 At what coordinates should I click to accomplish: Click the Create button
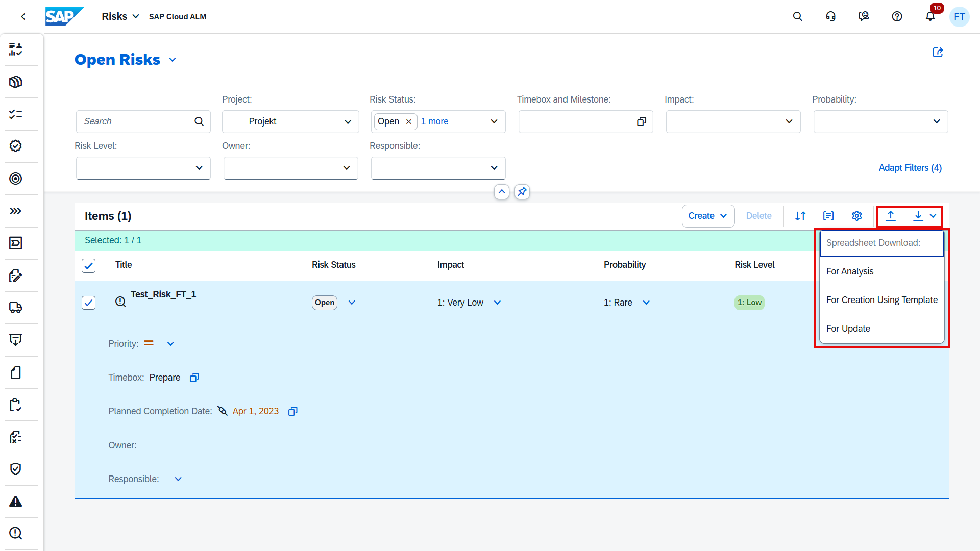pos(701,216)
